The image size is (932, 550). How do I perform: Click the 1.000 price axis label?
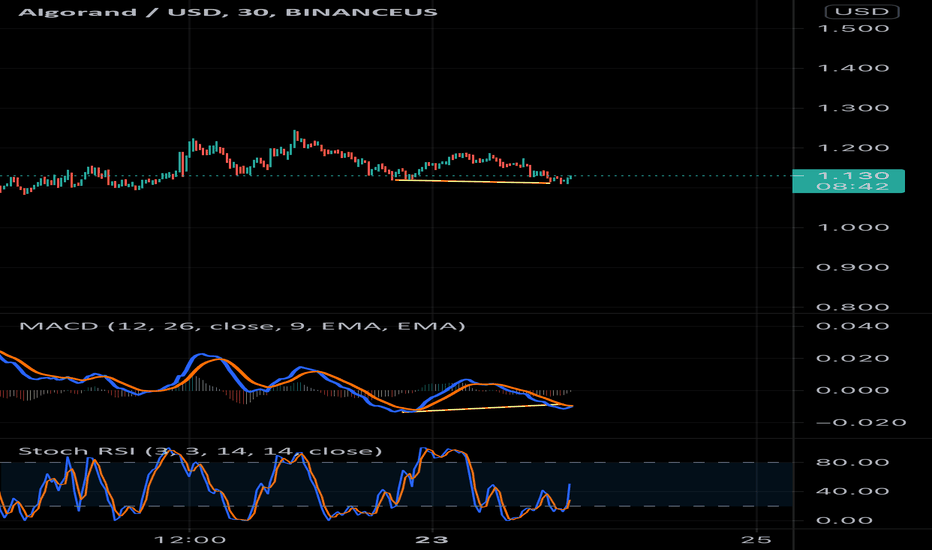tap(854, 228)
